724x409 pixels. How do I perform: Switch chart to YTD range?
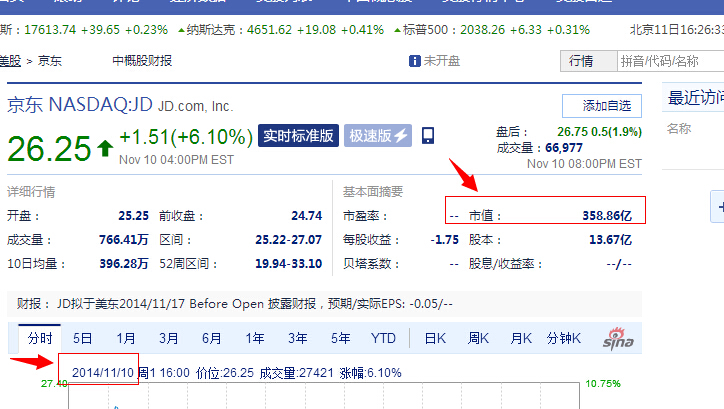[383, 339]
